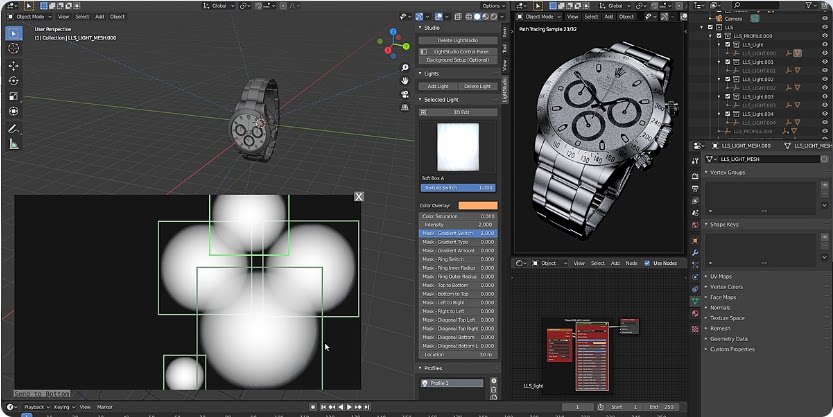
Task: Uncheck the LLS_PROFILE.000 checkbox
Action: coord(719,36)
